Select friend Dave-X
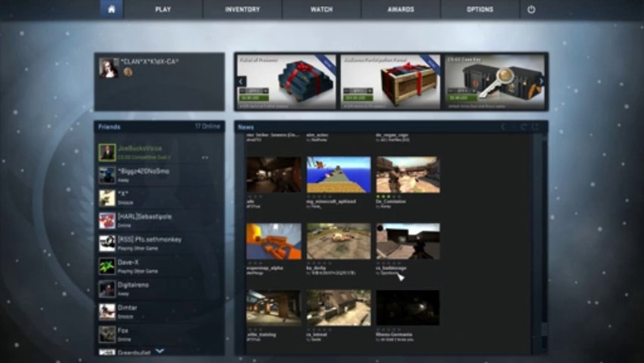This screenshot has width=644, height=363. pos(159,266)
